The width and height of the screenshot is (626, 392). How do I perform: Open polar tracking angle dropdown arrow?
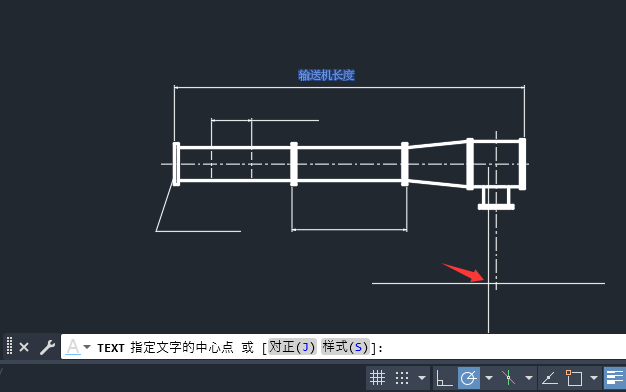click(x=489, y=378)
